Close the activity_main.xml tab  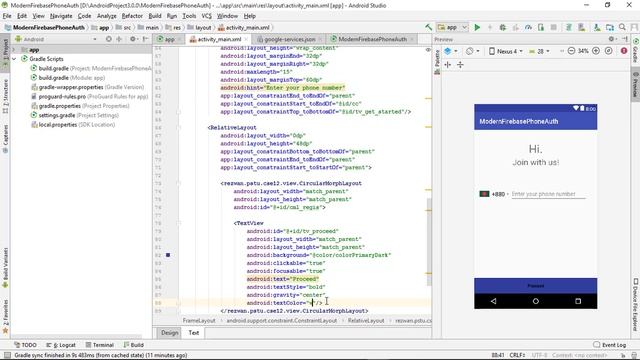tap(246, 39)
